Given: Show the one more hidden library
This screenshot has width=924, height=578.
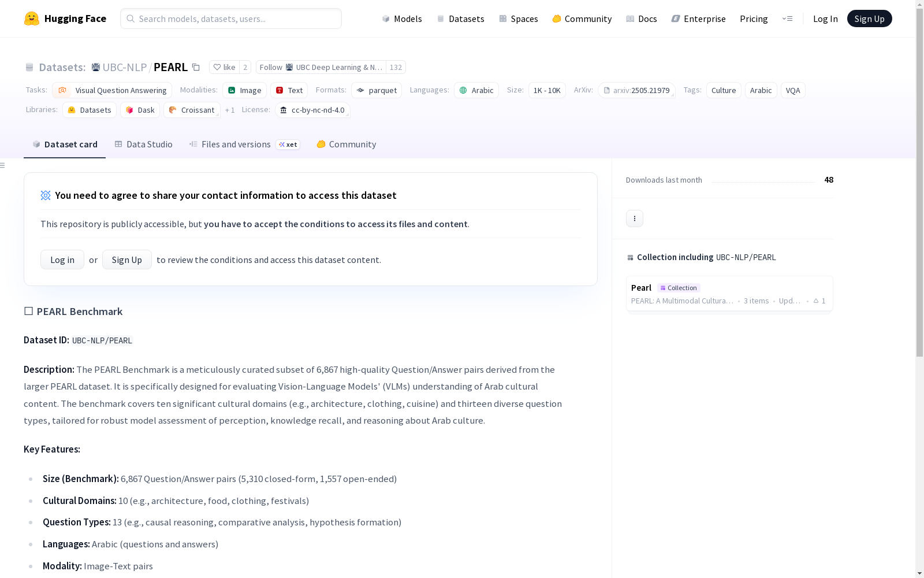Looking at the screenshot, I should pos(230,110).
